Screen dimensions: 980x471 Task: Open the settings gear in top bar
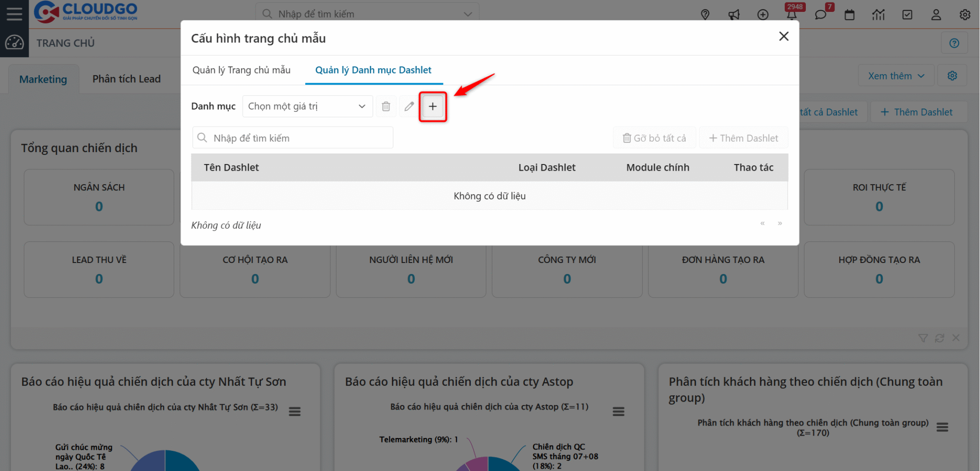point(965,15)
